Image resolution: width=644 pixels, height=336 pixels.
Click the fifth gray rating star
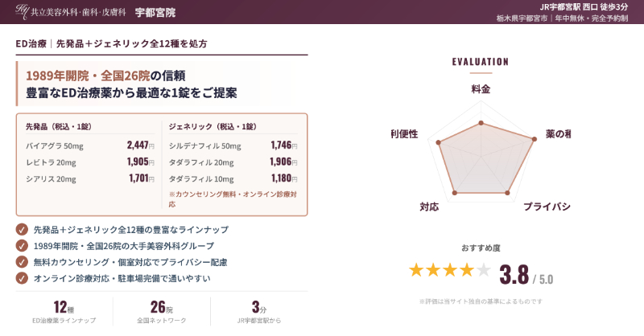point(484,270)
